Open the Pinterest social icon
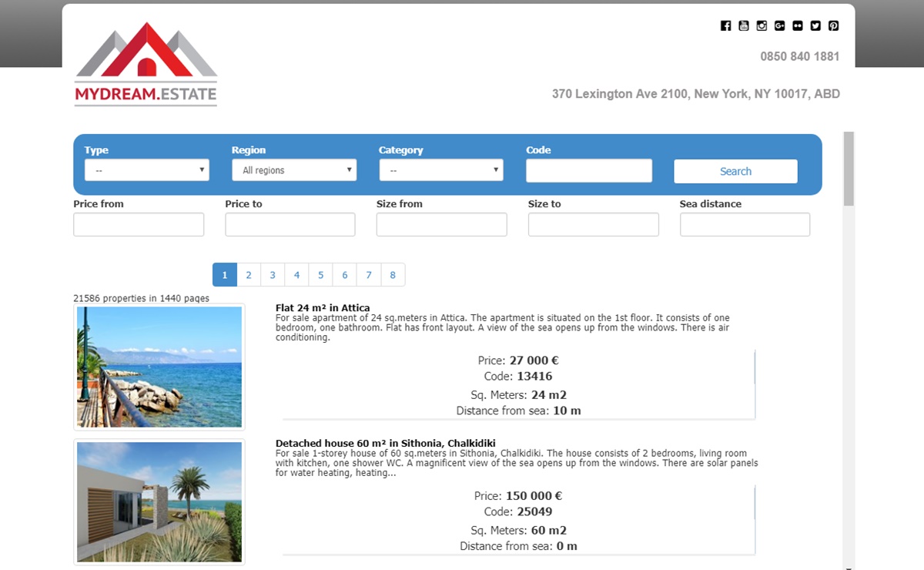 coord(833,25)
